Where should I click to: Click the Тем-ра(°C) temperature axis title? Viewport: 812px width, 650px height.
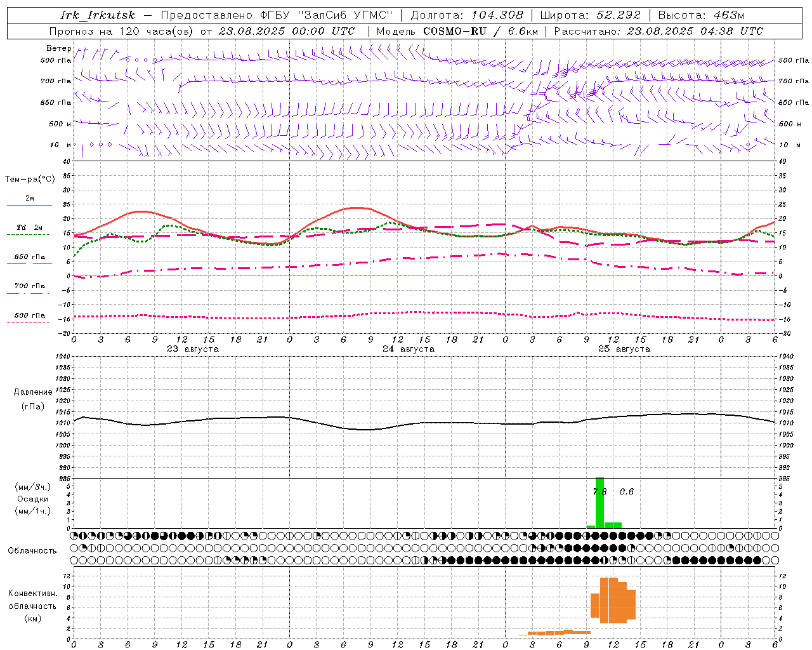[30, 180]
